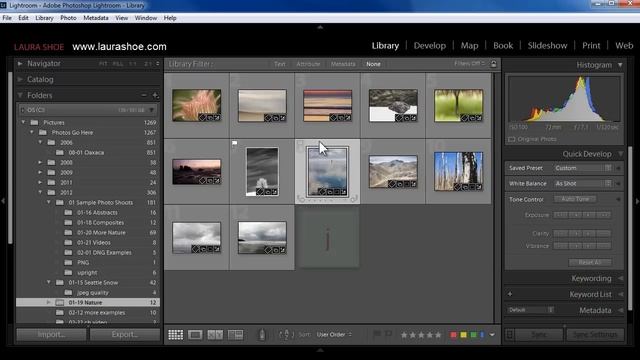Open Filters Off preset dropdown

click(x=469, y=64)
